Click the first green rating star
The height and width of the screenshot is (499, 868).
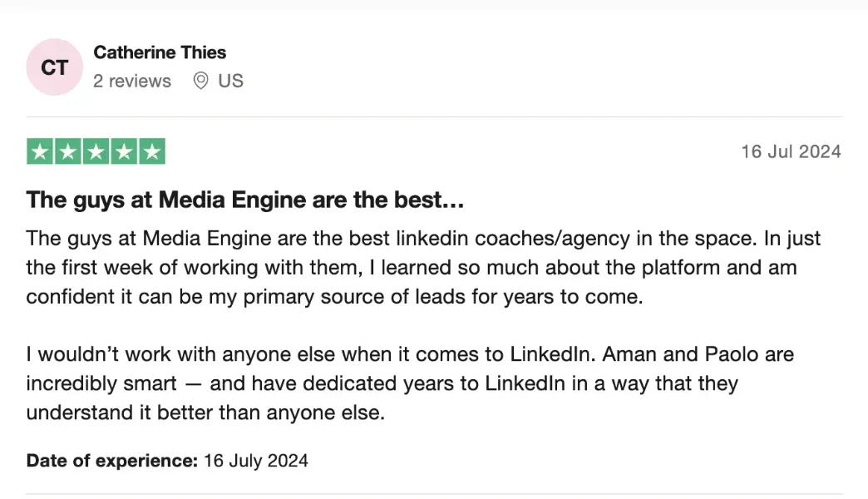tap(40, 151)
